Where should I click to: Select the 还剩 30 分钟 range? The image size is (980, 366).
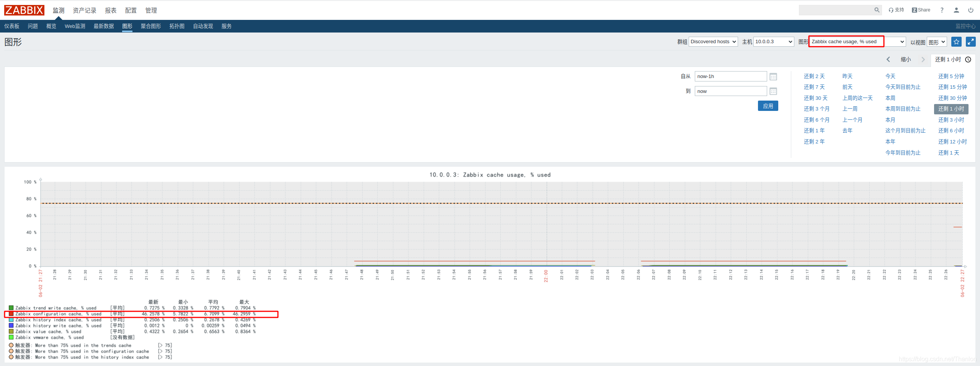(x=952, y=98)
